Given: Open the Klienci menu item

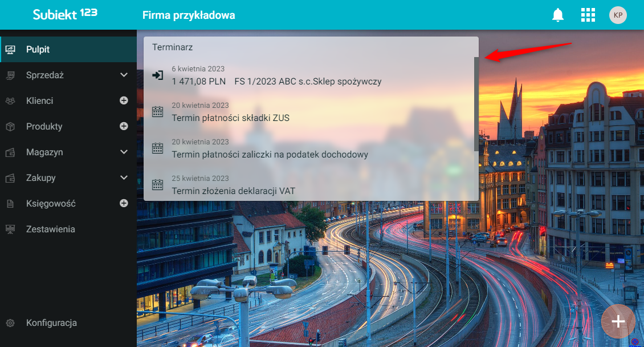Looking at the screenshot, I should pos(68,100).
